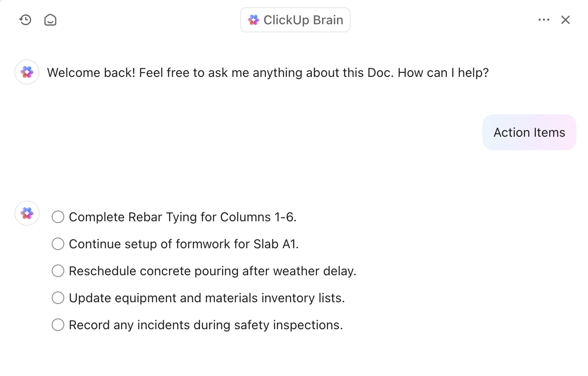Click the welcome back message text
Viewport: 588px width, 376px height.
(x=267, y=72)
